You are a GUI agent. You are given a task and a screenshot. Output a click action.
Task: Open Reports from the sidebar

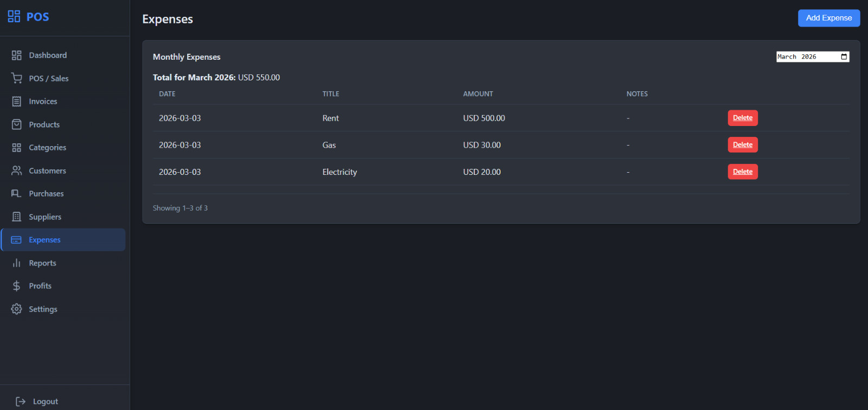(63, 263)
